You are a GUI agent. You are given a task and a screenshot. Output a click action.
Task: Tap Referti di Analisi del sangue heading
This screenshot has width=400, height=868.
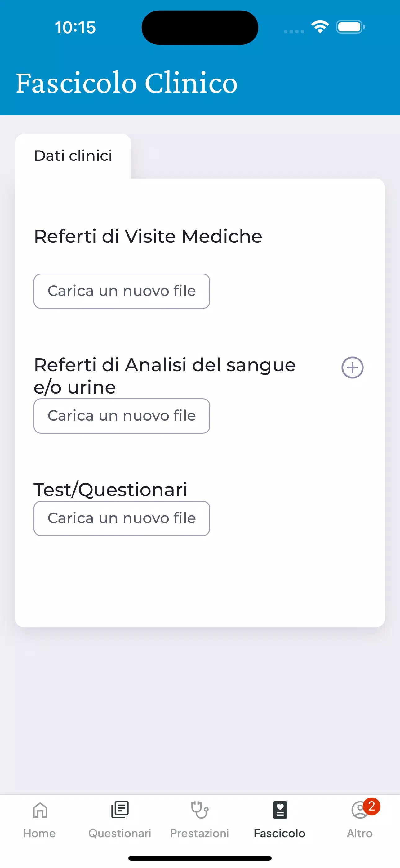pyautogui.click(x=165, y=375)
